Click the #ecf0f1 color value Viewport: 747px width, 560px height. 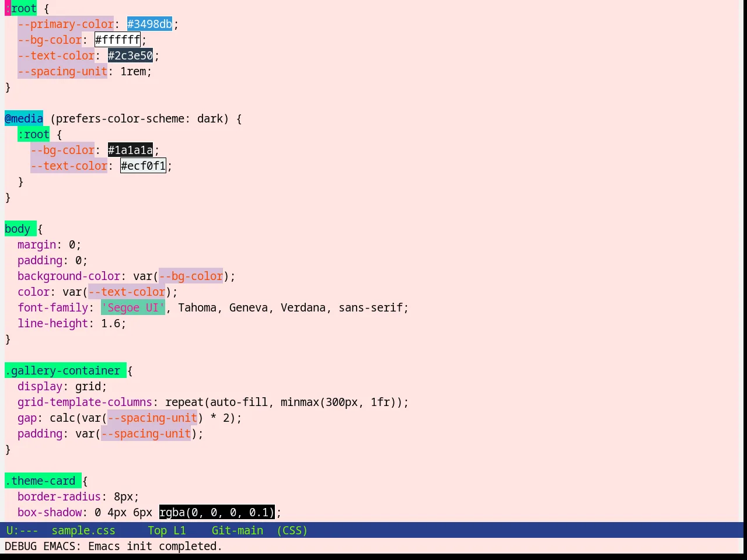click(143, 166)
